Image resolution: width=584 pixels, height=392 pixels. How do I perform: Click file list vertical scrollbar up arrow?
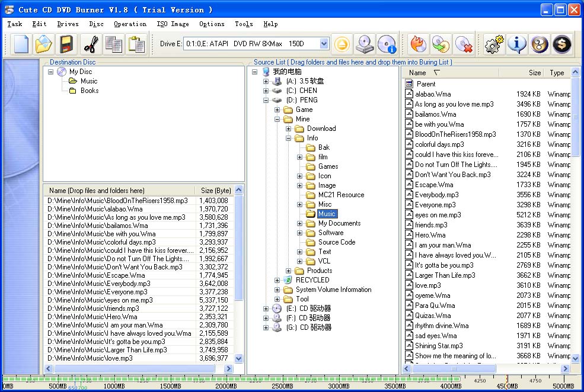(576, 72)
